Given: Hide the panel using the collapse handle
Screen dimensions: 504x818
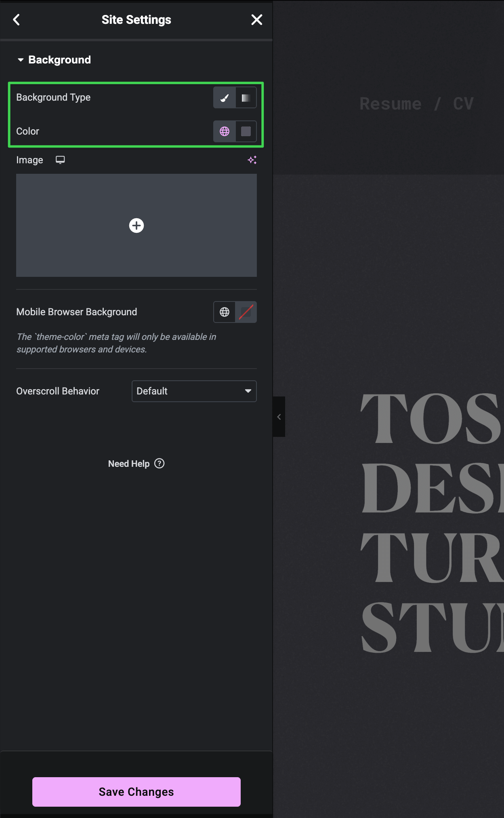Looking at the screenshot, I should pos(279,417).
